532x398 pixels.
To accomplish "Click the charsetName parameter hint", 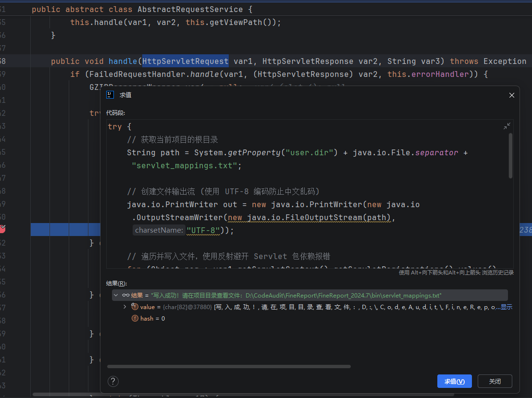I will pyautogui.click(x=159, y=230).
